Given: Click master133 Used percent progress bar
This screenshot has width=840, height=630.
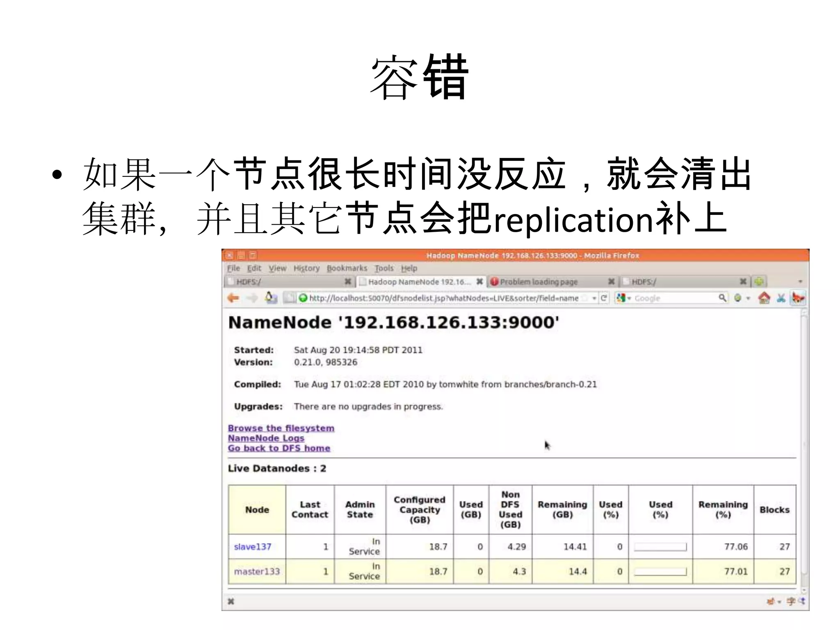Looking at the screenshot, I should click(x=660, y=571).
